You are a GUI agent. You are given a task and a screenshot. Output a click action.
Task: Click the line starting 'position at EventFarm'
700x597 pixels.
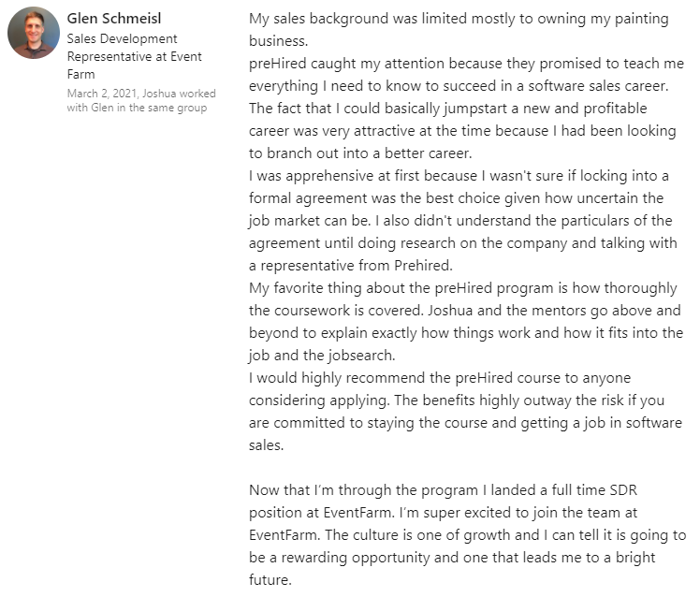click(x=459, y=513)
